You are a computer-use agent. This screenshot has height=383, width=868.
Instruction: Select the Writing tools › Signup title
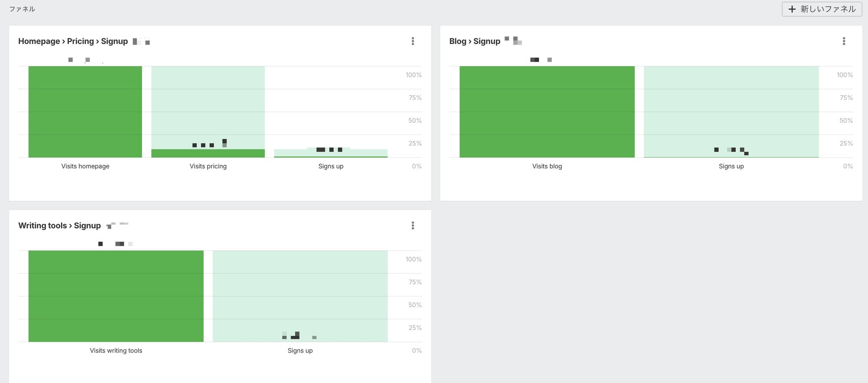point(60,225)
